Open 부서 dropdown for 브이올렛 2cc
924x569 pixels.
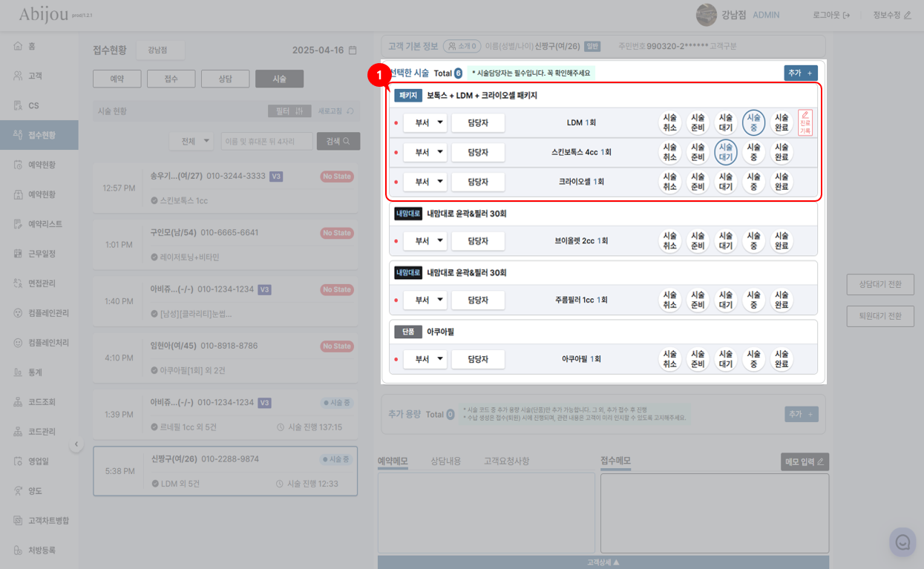(x=425, y=241)
